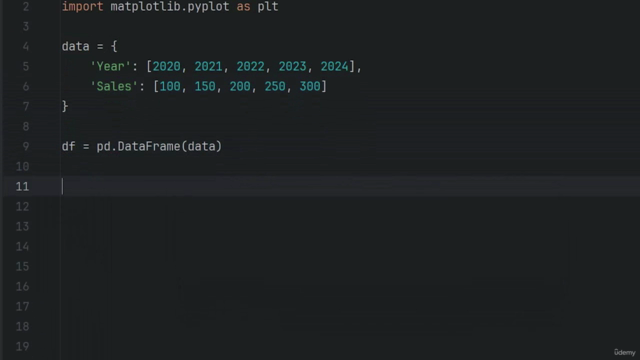Click the 'Year' dictionary key
This screenshot has width=640, height=360.
pyautogui.click(x=110, y=67)
